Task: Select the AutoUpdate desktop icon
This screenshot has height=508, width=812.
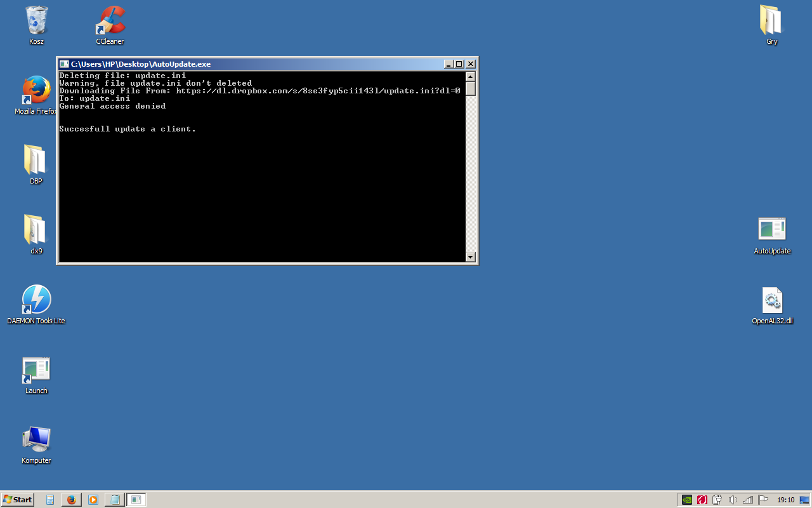Action: [772, 231]
